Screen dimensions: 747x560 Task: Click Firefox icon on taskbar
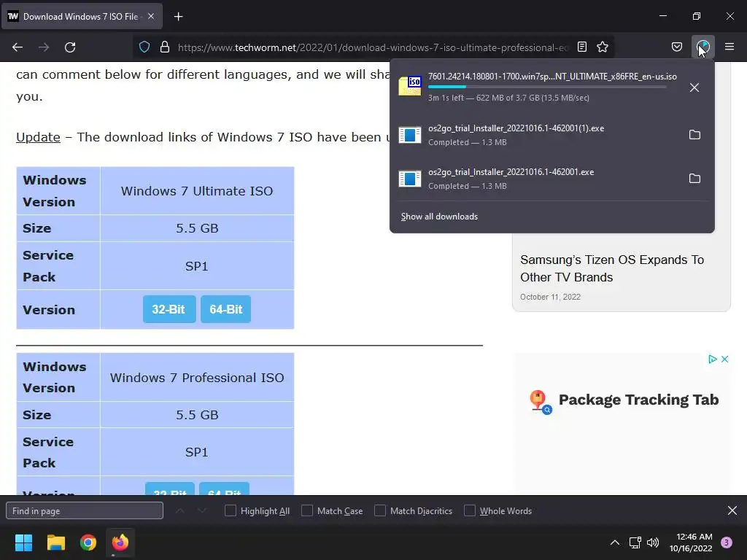[120, 542]
